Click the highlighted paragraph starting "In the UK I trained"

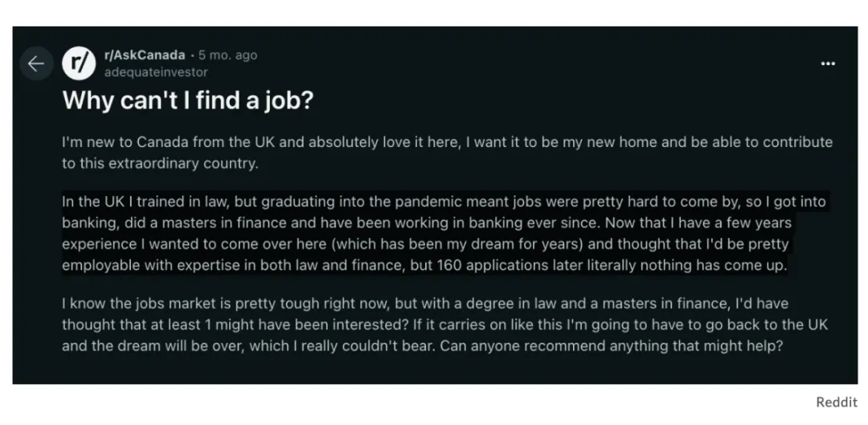point(444,234)
